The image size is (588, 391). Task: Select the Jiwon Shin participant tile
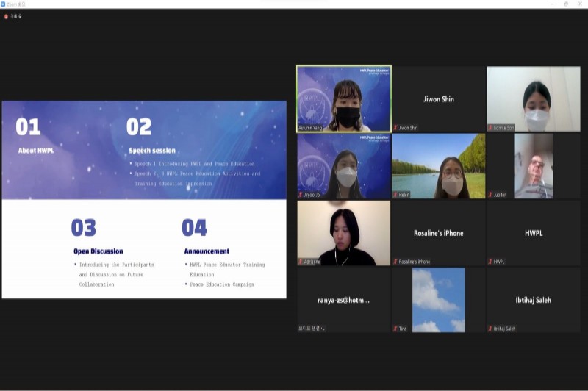point(439,98)
